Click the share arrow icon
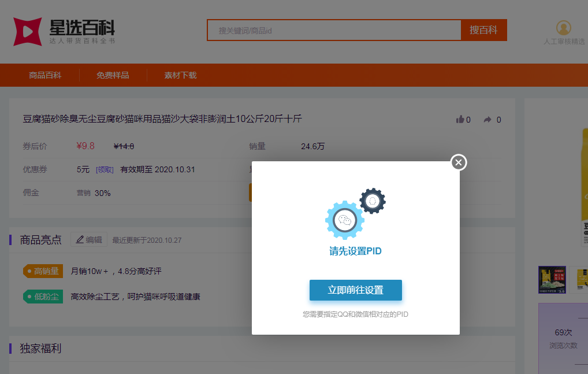588x374 pixels. (487, 120)
